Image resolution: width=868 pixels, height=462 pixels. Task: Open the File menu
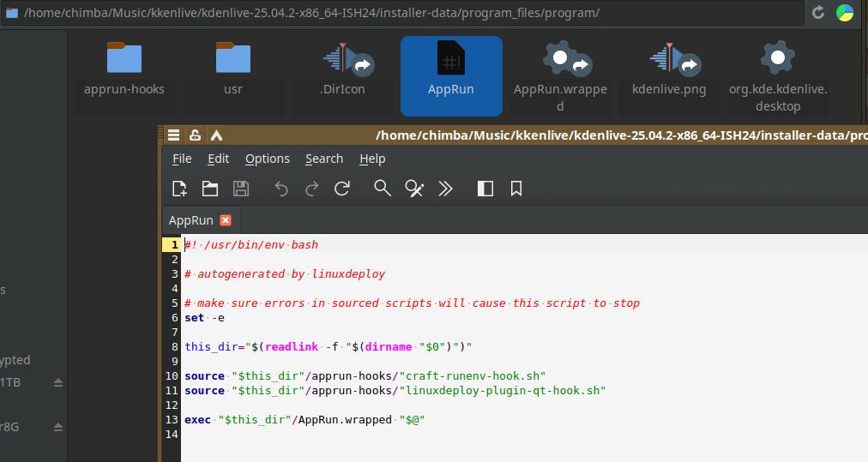182,159
